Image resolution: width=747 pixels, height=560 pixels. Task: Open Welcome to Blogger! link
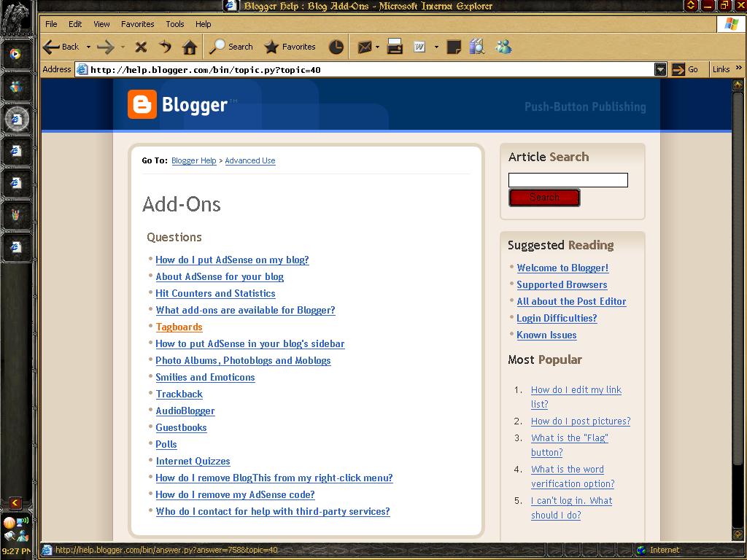pyautogui.click(x=562, y=268)
